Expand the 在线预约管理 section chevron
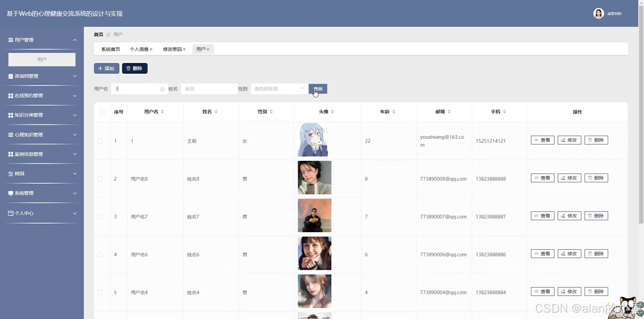This screenshot has height=319, width=644. 75,95
